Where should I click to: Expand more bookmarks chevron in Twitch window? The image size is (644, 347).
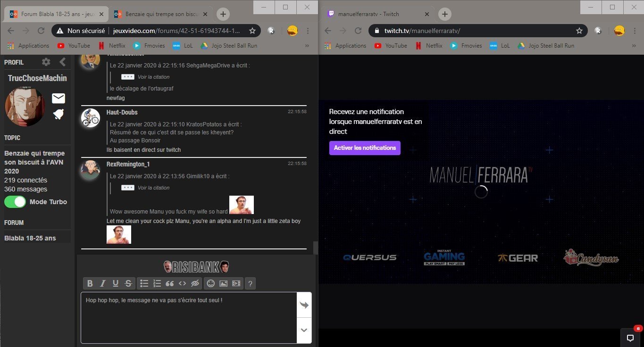coord(635,46)
